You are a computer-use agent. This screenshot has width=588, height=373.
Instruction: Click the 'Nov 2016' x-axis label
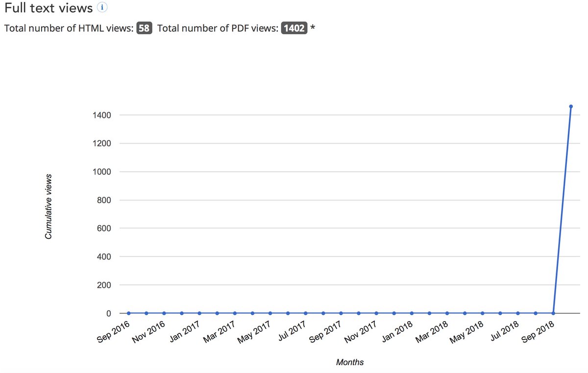coord(148,332)
